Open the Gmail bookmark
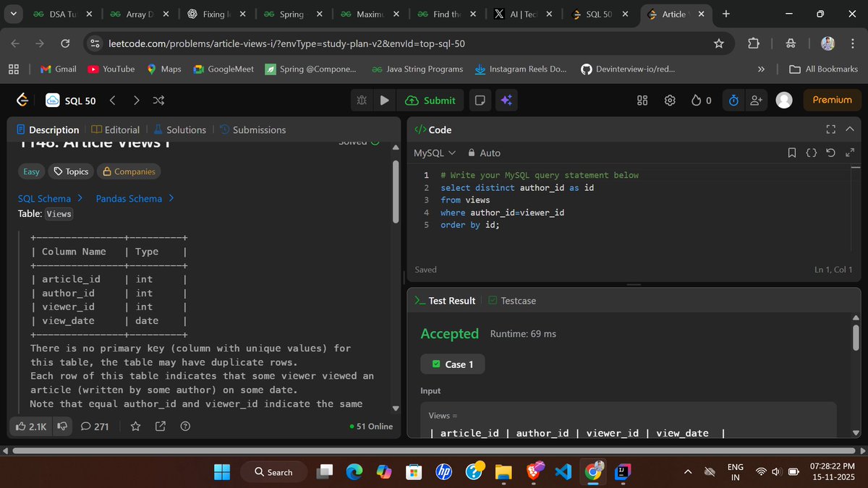This screenshot has width=868, height=488. (x=59, y=69)
